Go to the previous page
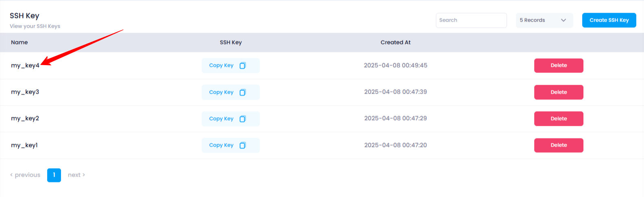The image size is (644, 197). (x=25, y=175)
